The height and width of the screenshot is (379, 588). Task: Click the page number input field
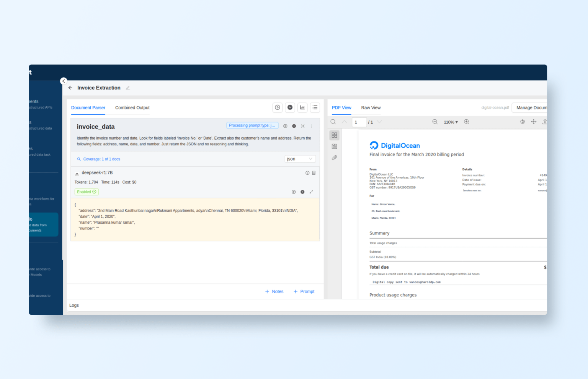[x=359, y=122]
